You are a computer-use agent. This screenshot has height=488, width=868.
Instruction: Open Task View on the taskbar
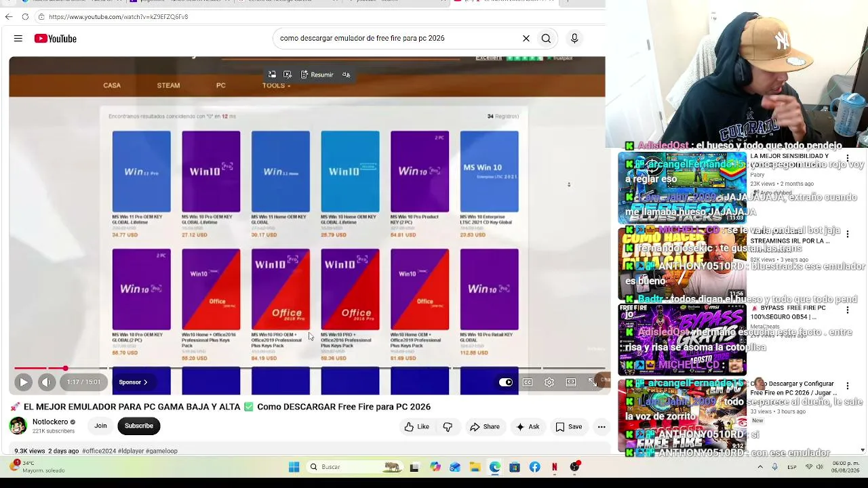click(414, 467)
